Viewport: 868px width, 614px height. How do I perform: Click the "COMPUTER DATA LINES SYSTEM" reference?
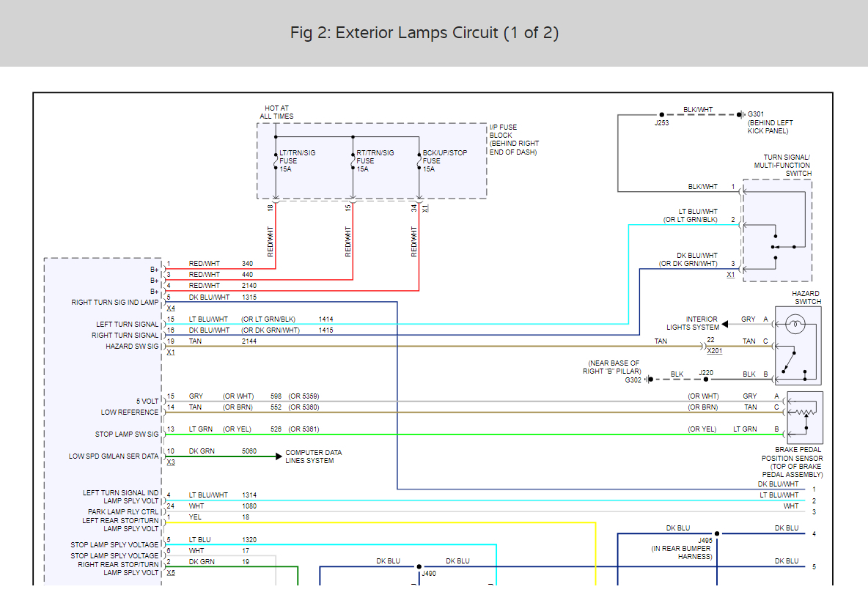click(313, 456)
